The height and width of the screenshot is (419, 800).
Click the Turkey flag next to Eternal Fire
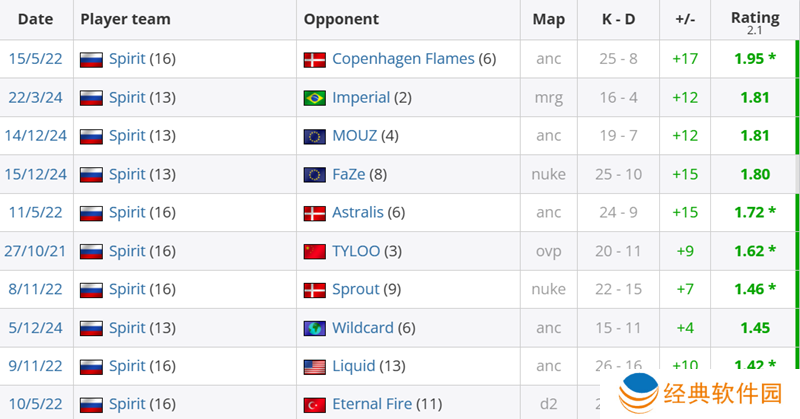point(314,404)
